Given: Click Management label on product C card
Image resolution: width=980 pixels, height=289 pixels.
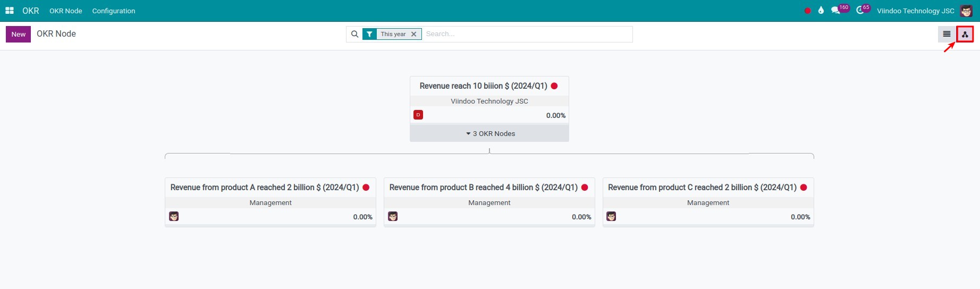Looking at the screenshot, I should pos(708,202).
